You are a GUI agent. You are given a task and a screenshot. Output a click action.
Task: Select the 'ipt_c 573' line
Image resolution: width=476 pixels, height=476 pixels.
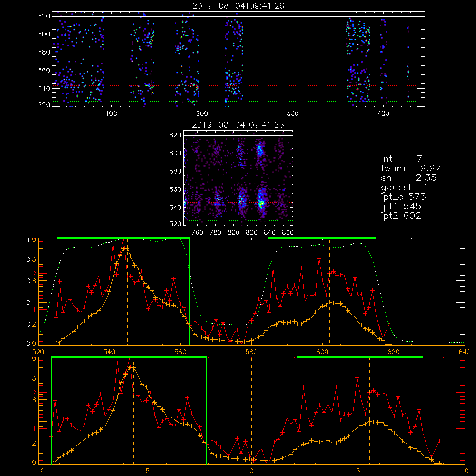click(404, 197)
